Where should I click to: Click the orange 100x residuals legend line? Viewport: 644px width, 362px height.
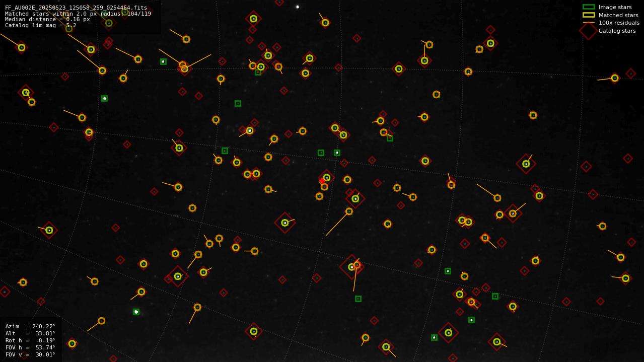(589, 23)
